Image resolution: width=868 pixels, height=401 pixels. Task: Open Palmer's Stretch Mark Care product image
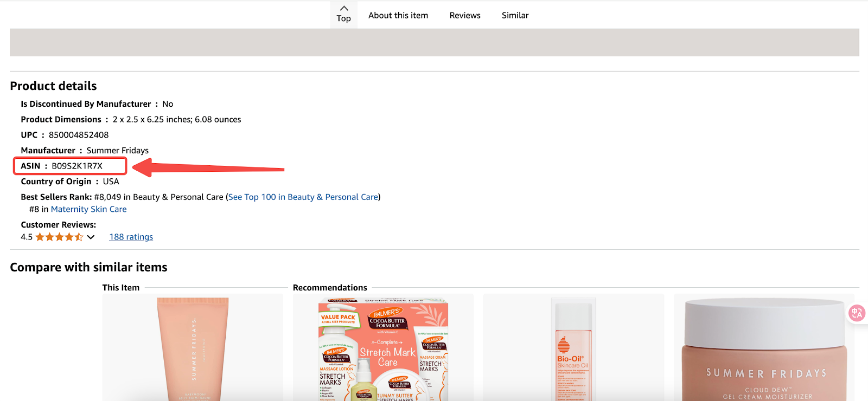tap(383, 348)
